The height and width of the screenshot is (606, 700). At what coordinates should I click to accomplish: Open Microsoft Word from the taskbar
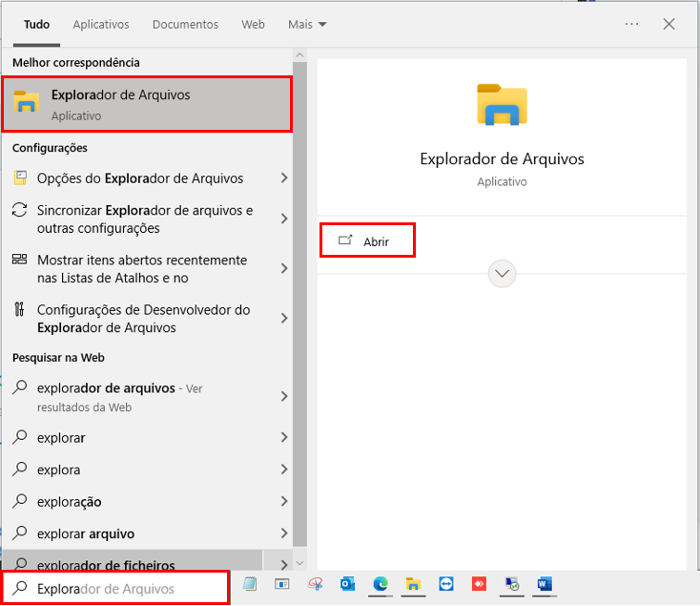pyautogui.click(x=545, y=584)
